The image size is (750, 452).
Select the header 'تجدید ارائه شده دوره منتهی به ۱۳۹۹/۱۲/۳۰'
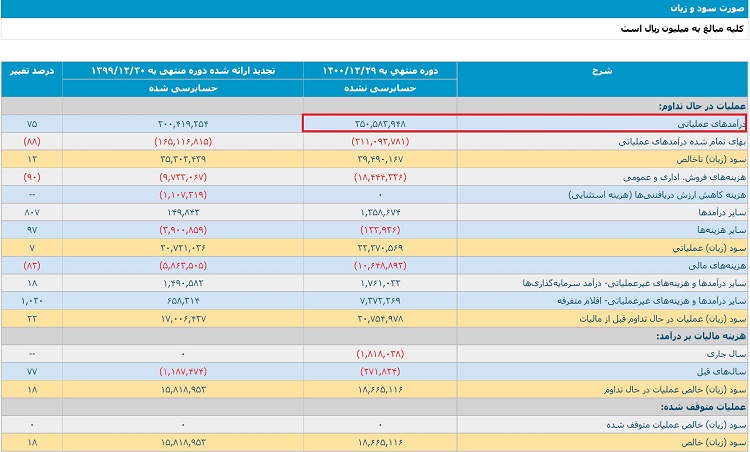pos(183,71)
